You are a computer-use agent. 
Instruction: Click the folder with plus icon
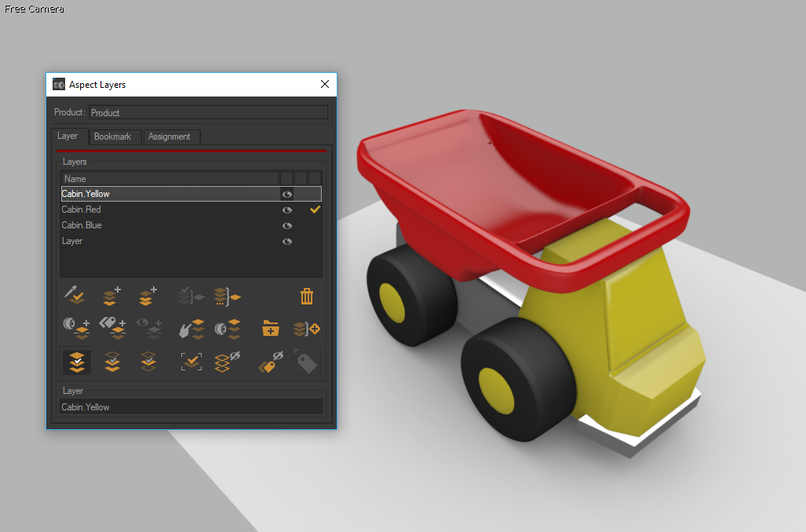[271, 329]
